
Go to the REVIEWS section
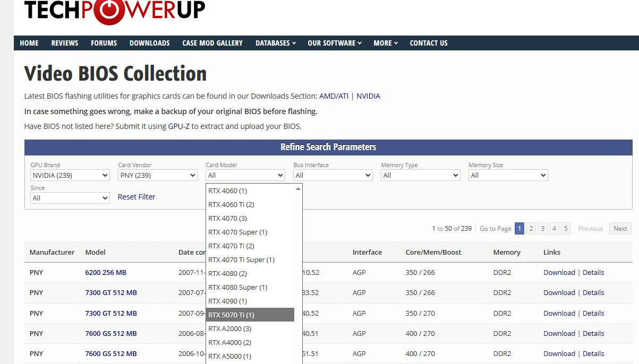[x=65, y=43]
